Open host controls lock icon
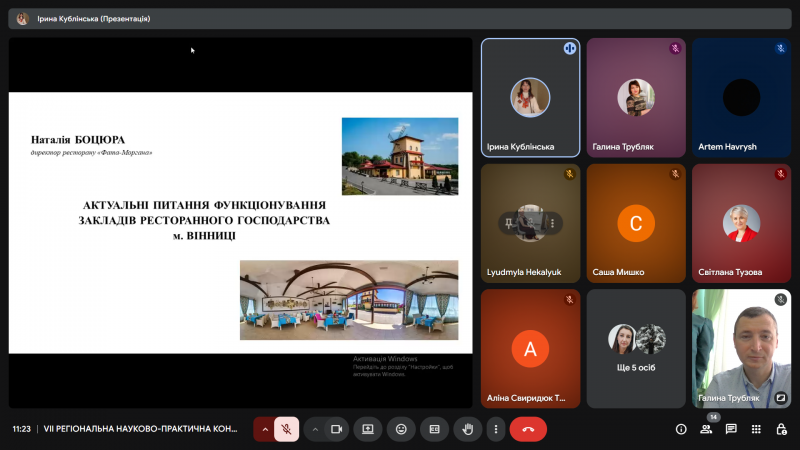The image size is (800, 450). pyautogui.click(x=782, y=429)
